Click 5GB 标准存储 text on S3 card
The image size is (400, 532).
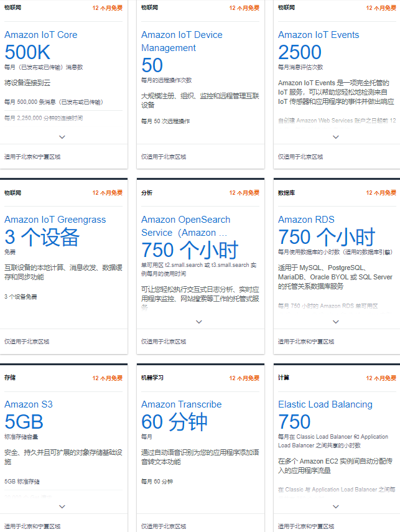pos(22,482)
